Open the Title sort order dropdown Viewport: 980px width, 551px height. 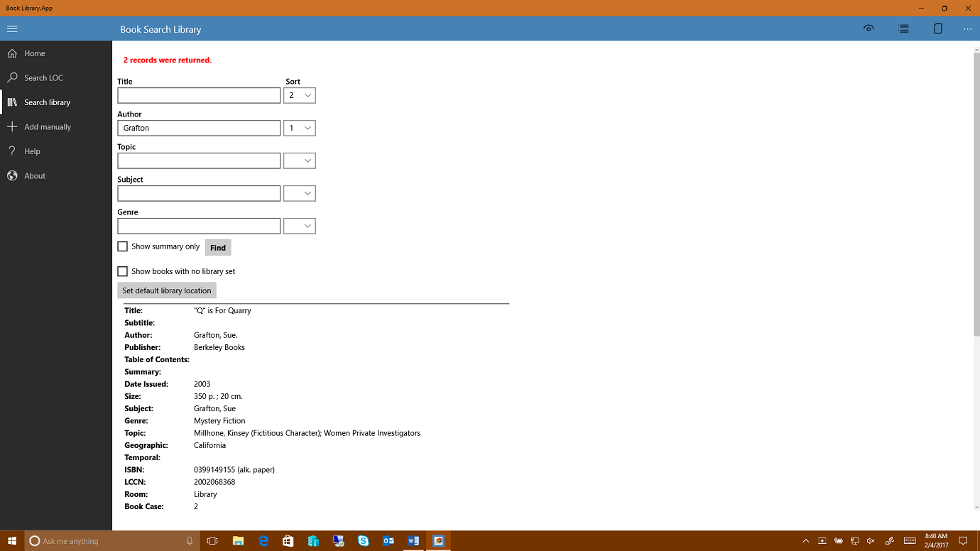(x=300, y=95)
